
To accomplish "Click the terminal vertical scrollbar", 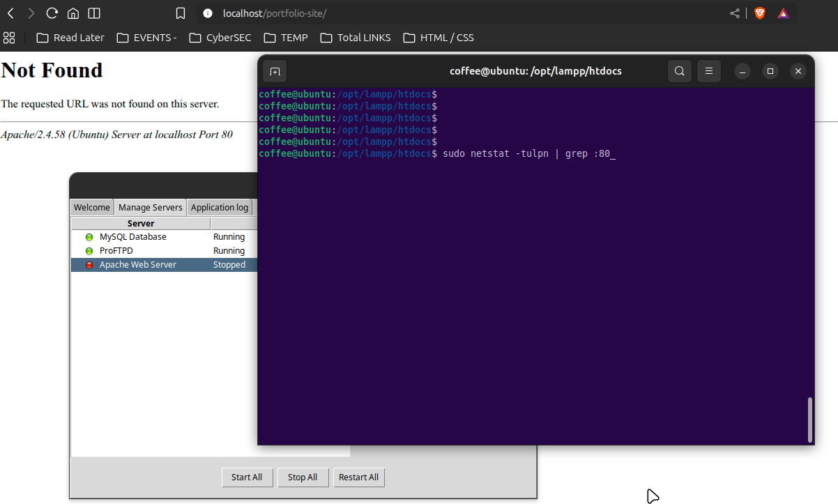I will 809,420.
